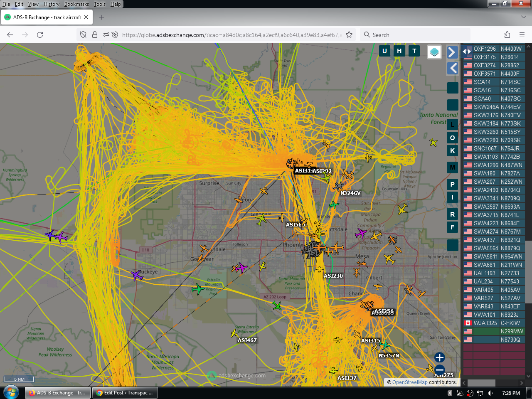
Task: Select the SNC1067 row in aircraft list
Action: pyautogui.click(x=494, y=148)
